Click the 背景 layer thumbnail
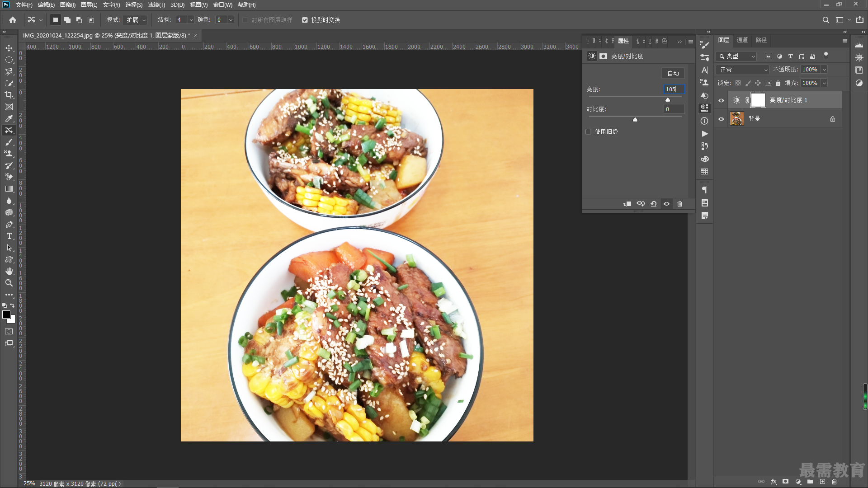This screenshot has height=488, width=868. (x=737, y=119)
